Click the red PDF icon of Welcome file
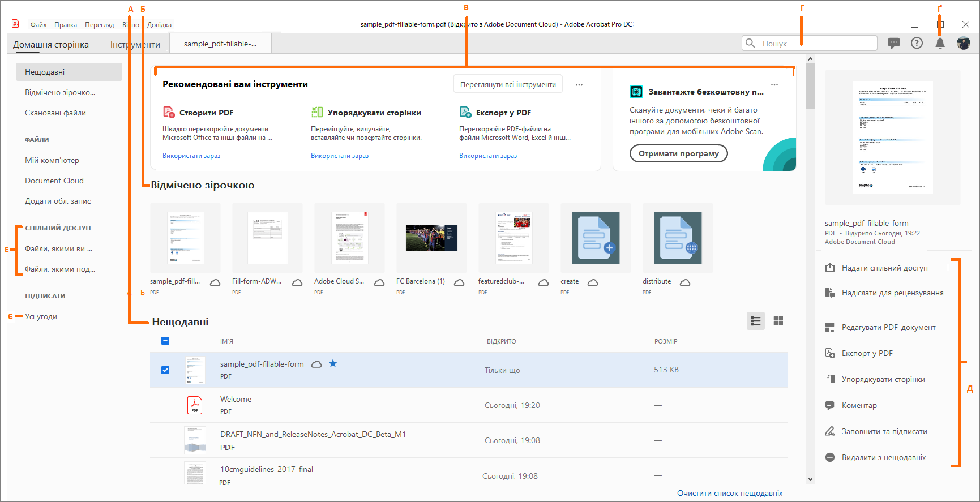The width and height of the screenshot is (980, 502). tap(195, 405)
